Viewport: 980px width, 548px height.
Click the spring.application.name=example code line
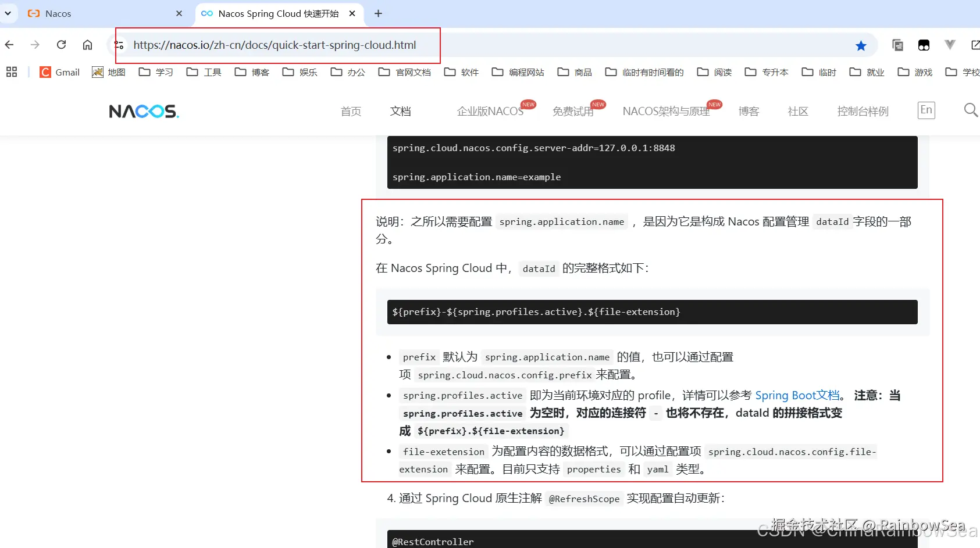(476, 177)
